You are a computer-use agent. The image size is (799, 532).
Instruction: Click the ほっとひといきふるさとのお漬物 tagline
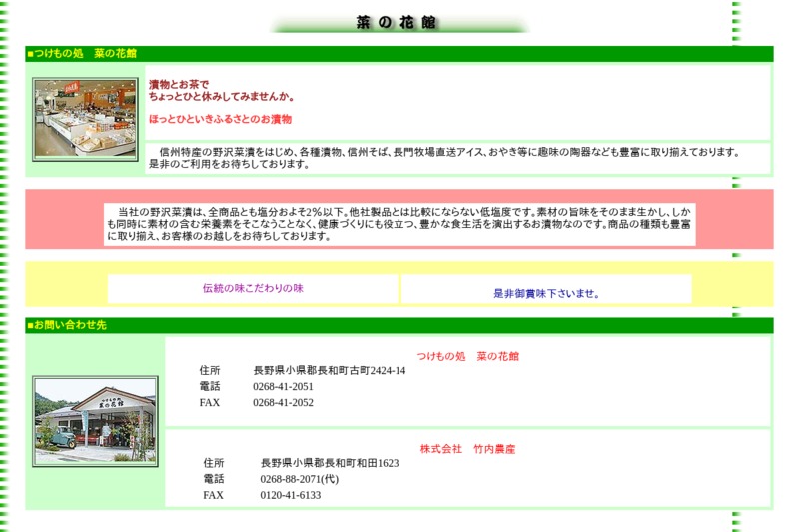pyautogui.click(x=220, y=119)
